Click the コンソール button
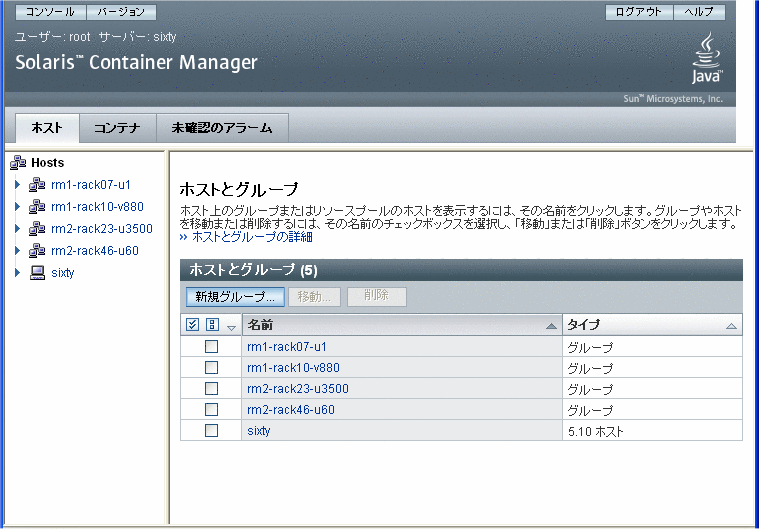The width and height of the screenshot is (759, 529). tap(50, 12)
